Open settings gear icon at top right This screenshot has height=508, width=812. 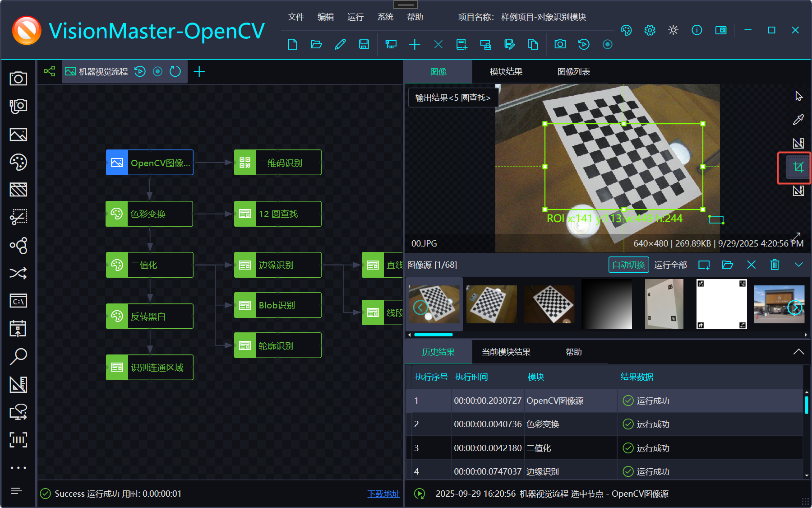[650, 30]
